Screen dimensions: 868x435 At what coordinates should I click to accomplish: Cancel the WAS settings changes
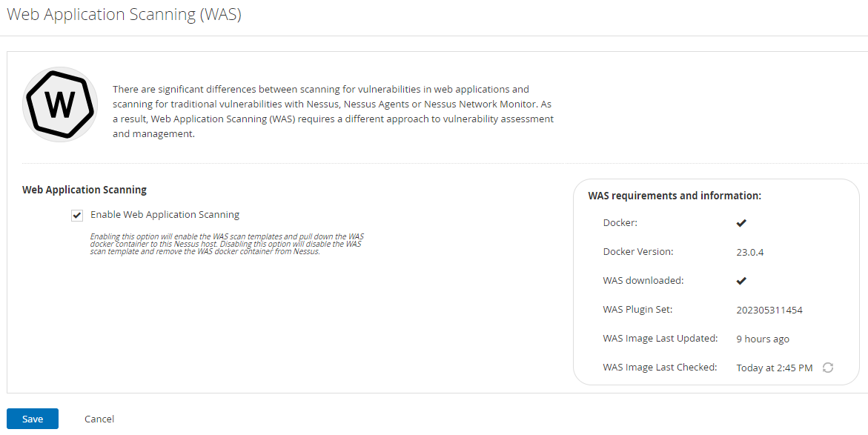(x=99, y=419)
